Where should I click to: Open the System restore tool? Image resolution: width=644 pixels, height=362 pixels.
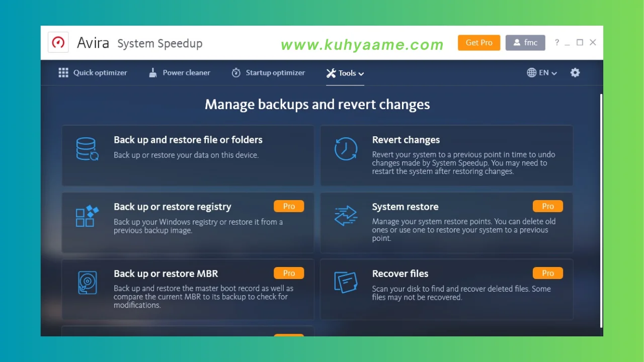(x=447, y=223)
